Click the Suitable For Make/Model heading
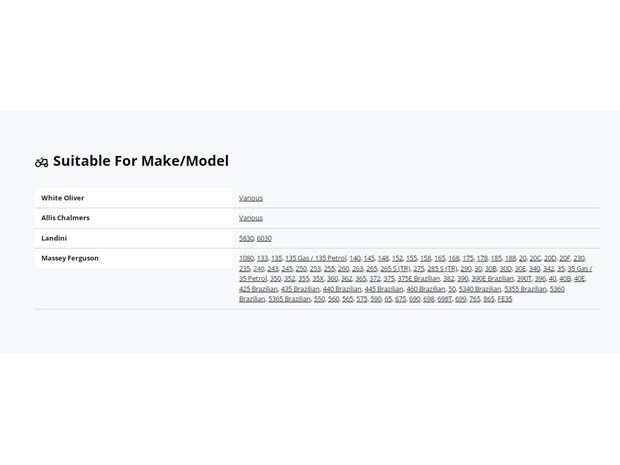Viewport: 620px width, 465px height. pos(141,161)
